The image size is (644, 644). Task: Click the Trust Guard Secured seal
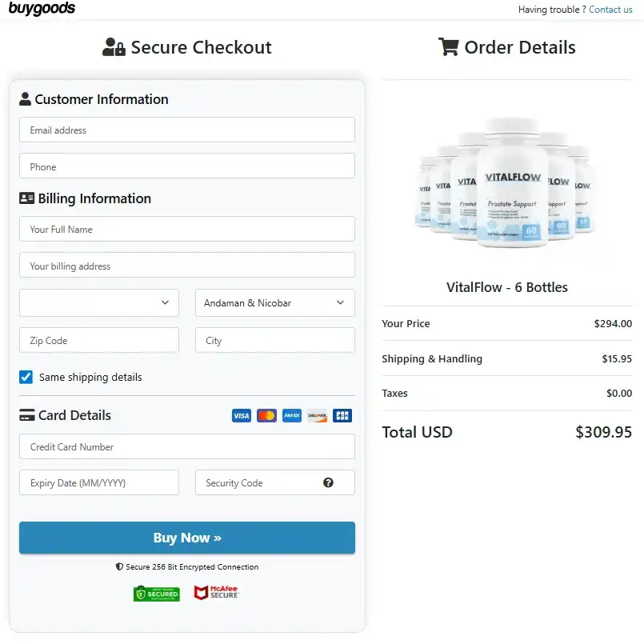click(156, 594)
